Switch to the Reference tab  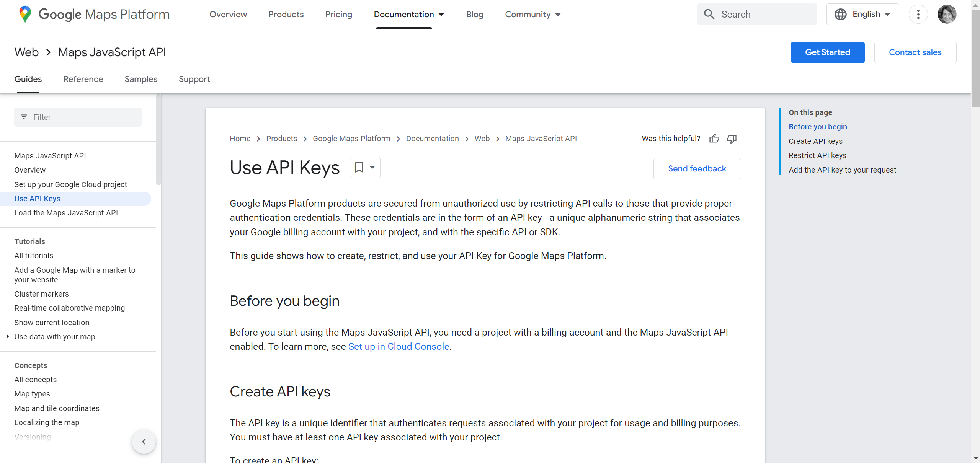coord(83,79)
